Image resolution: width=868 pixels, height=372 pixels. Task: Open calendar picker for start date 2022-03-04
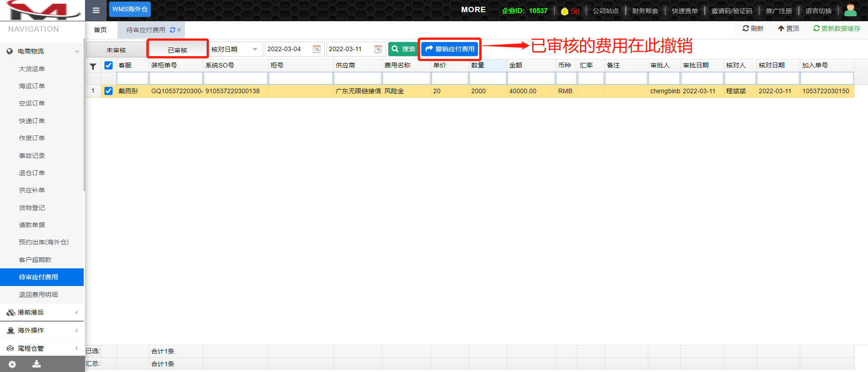316,49
